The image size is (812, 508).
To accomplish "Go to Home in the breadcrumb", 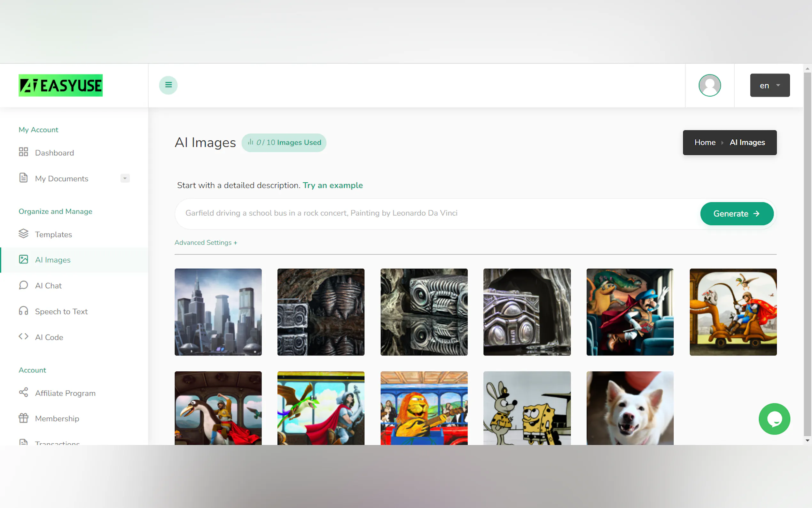I will [x=705, y=142].
